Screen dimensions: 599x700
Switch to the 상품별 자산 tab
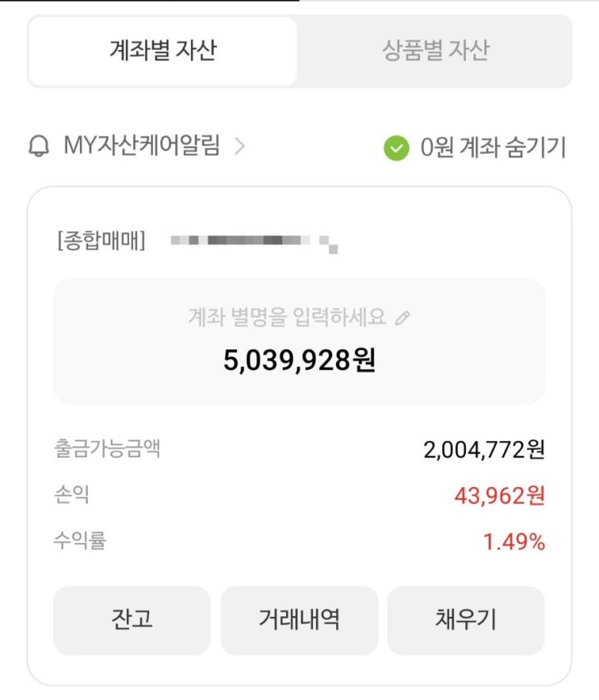click(x=435, y=52)
